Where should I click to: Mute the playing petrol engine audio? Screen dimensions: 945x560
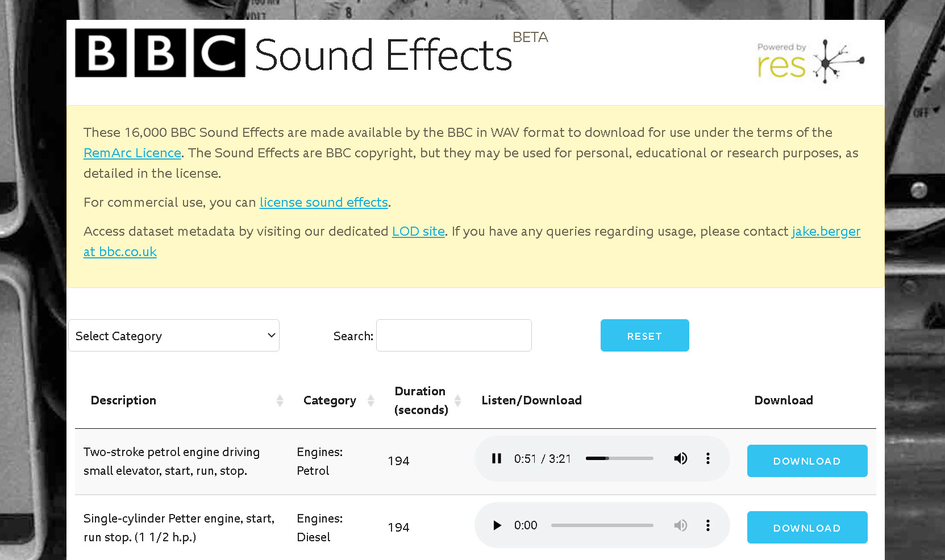680,458
